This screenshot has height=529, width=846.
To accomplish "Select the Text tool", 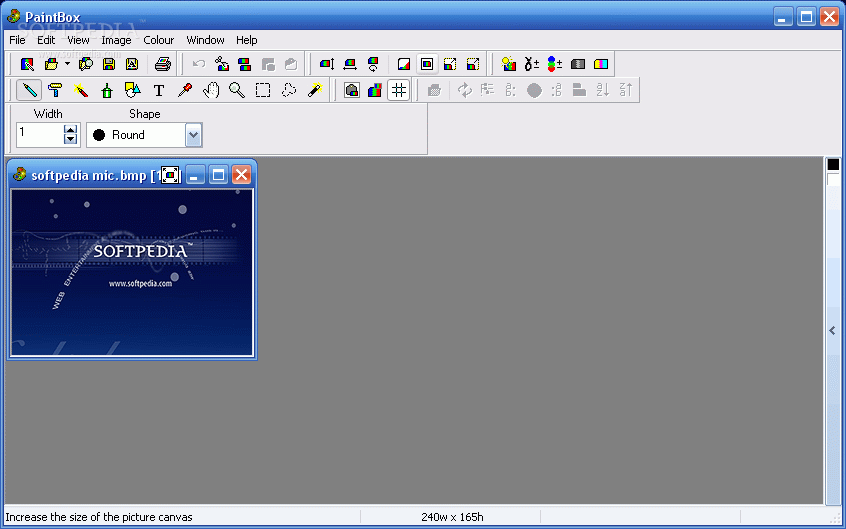I will point(159,90).
